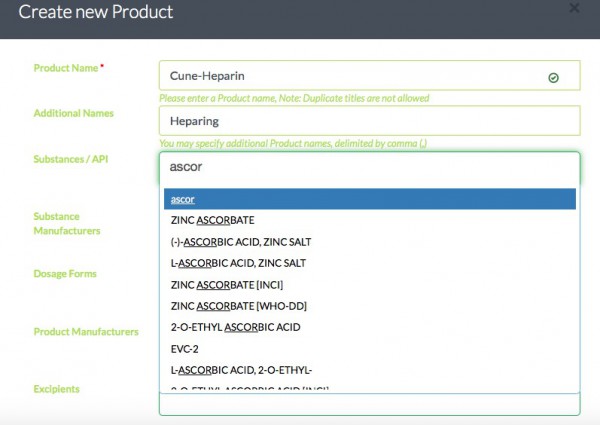Click the Additional Names field with Heparing

pyautogui.click(x=370, y=120)
